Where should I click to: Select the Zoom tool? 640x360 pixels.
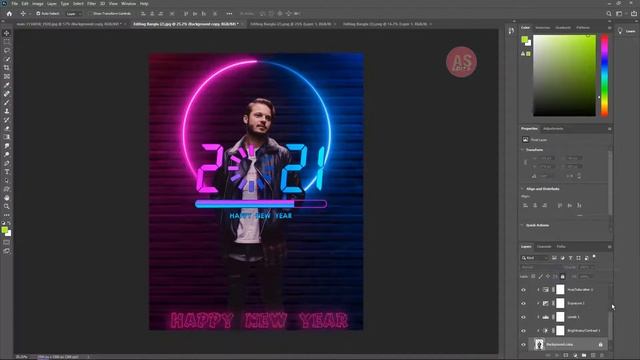pyautogui.click(x=7, y=207)
